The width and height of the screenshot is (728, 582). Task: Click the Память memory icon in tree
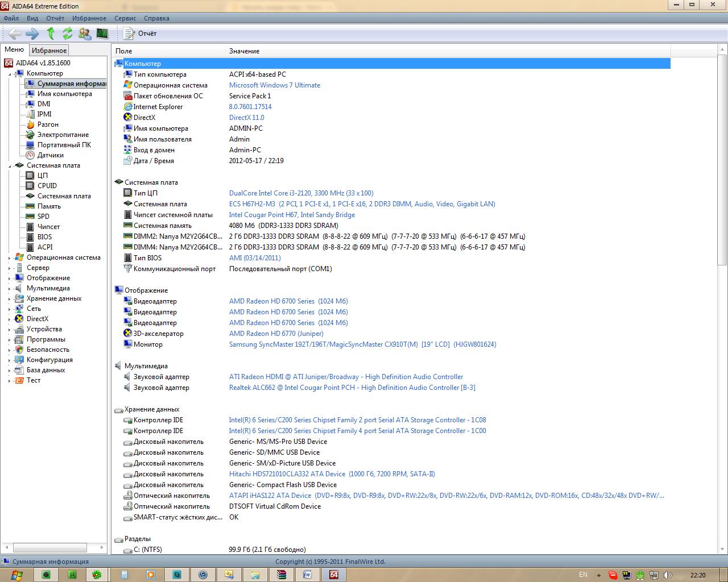tap(31, 206)
